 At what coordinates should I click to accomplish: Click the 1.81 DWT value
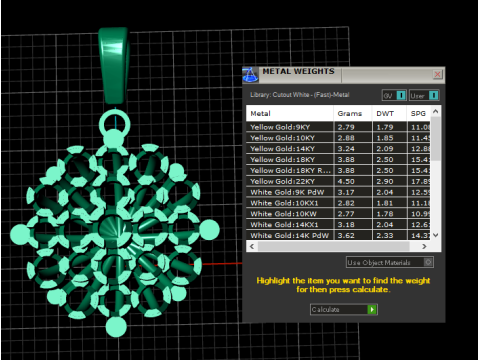385,203
